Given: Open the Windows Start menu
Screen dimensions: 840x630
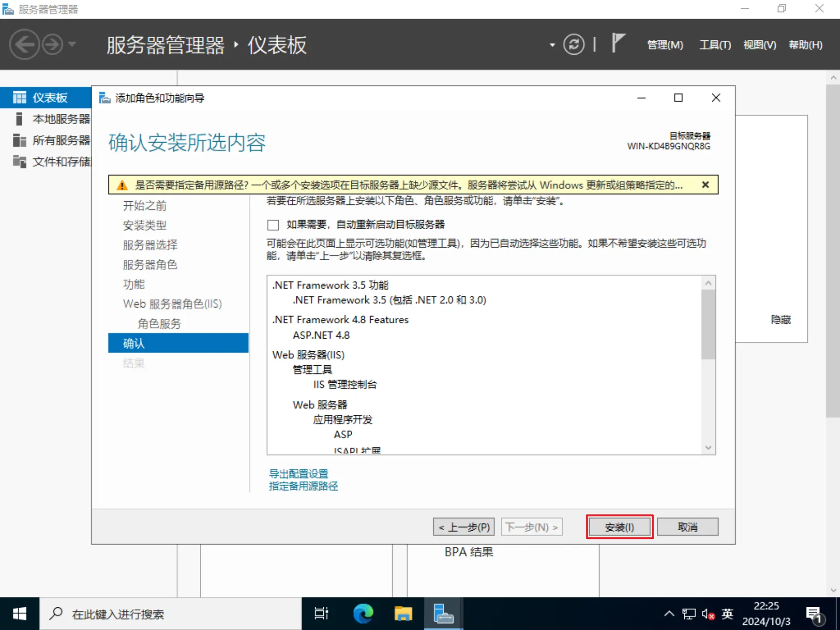Looking at the screenshot, I should (x=20, y=614).
